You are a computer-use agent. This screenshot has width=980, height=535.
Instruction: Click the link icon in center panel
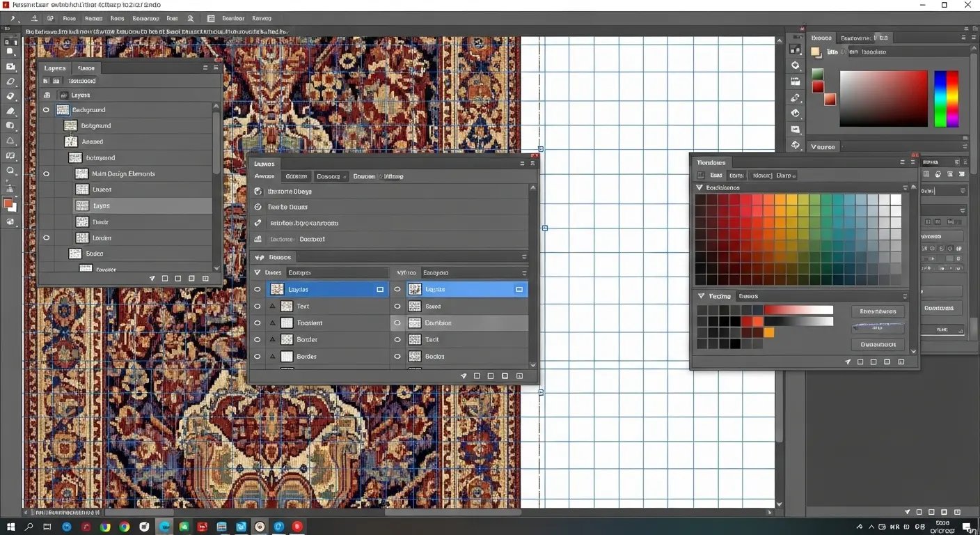tap(258, 223)
